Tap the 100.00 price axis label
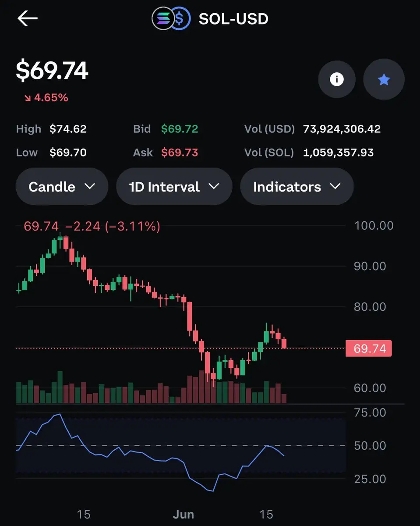Screen dimensions: 420x526 [x=374, y=226]
